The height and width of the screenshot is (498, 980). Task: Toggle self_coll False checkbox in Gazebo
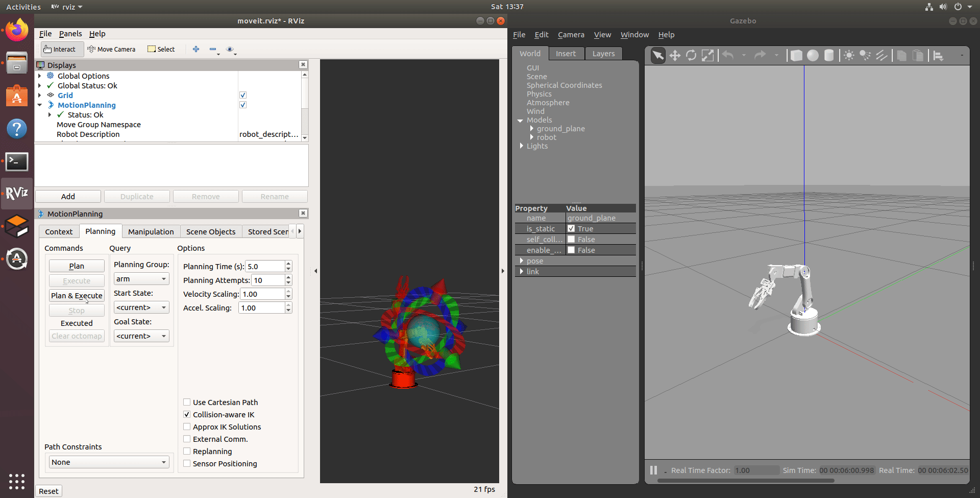coord(571,239)
